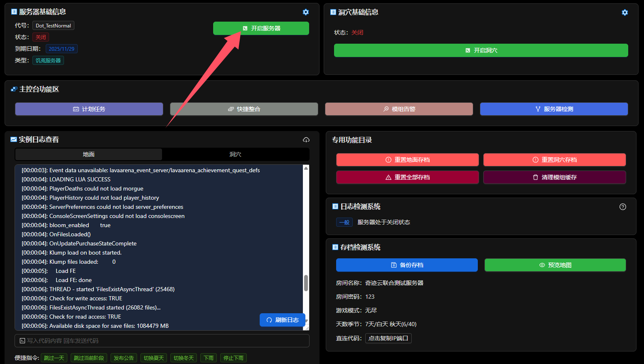Run 服务器检测 server check
Image resolution: width=644 pixels, height=364 pixels.
click(554, 109)
